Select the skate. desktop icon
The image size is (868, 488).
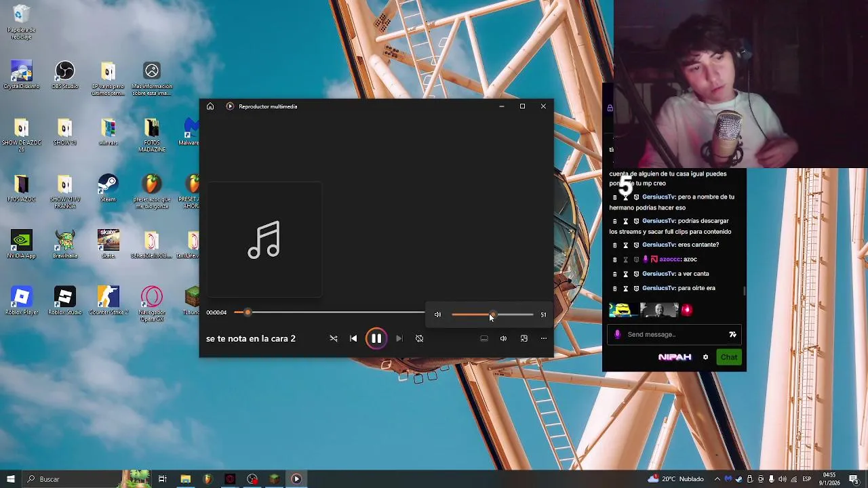point(108,245)
